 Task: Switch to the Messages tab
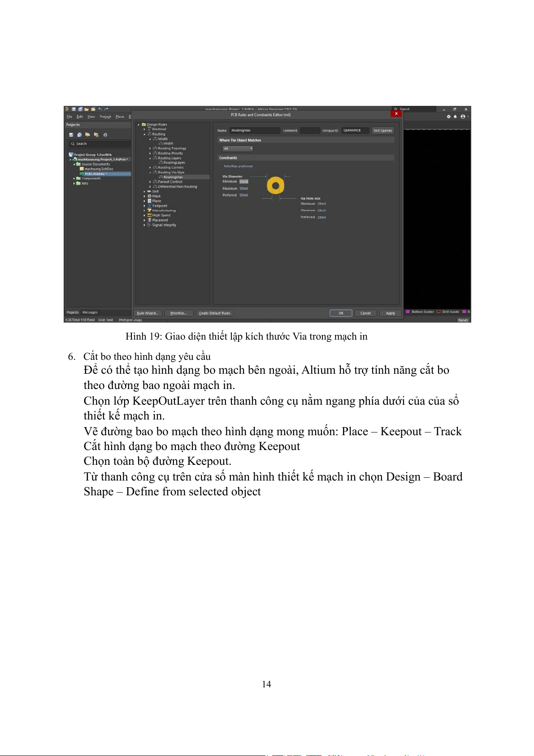tap(90, 312)
